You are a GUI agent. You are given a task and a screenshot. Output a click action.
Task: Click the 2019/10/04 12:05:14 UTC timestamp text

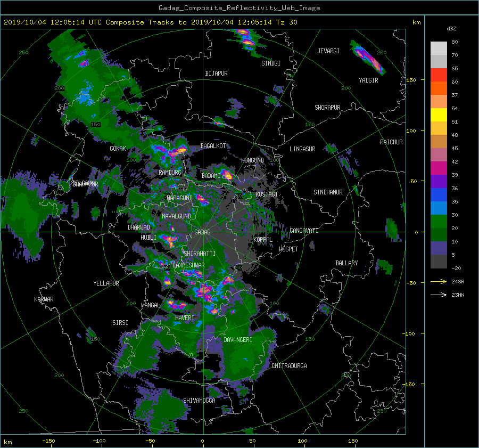tap(52, 22)
